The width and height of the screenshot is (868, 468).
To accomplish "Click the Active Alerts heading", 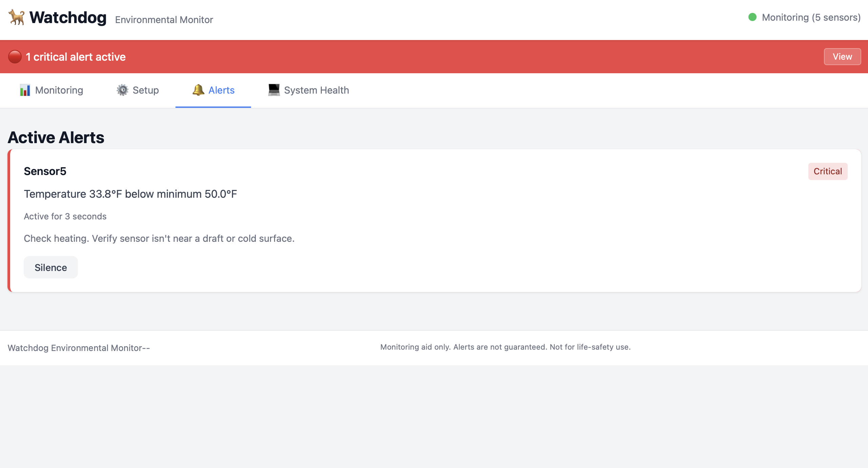I will (56, 137).
